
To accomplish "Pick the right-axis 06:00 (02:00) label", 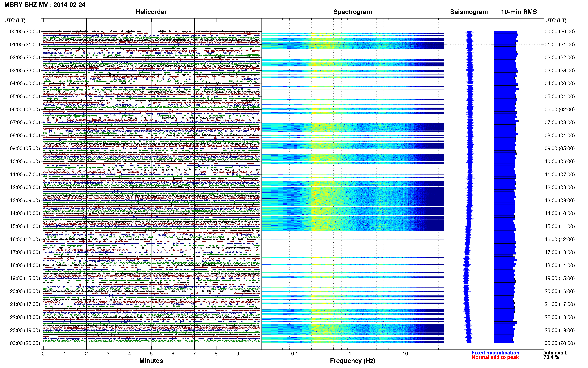I will [560, 109].
